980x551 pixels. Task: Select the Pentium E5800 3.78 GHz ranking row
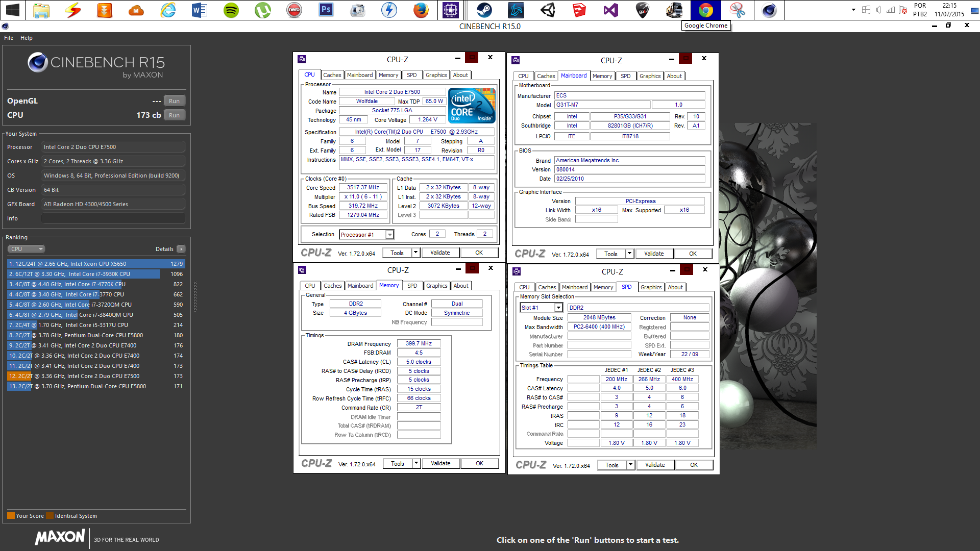pos(96,335)
